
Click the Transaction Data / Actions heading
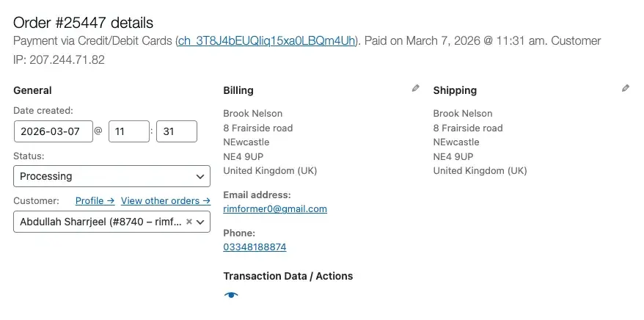[288, 276]
